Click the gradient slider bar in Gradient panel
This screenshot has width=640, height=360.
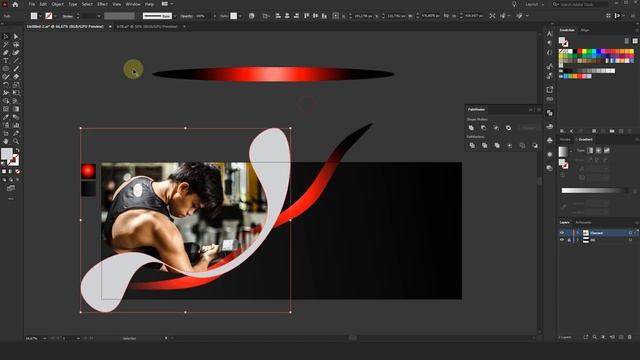click(x=594, y=191)
